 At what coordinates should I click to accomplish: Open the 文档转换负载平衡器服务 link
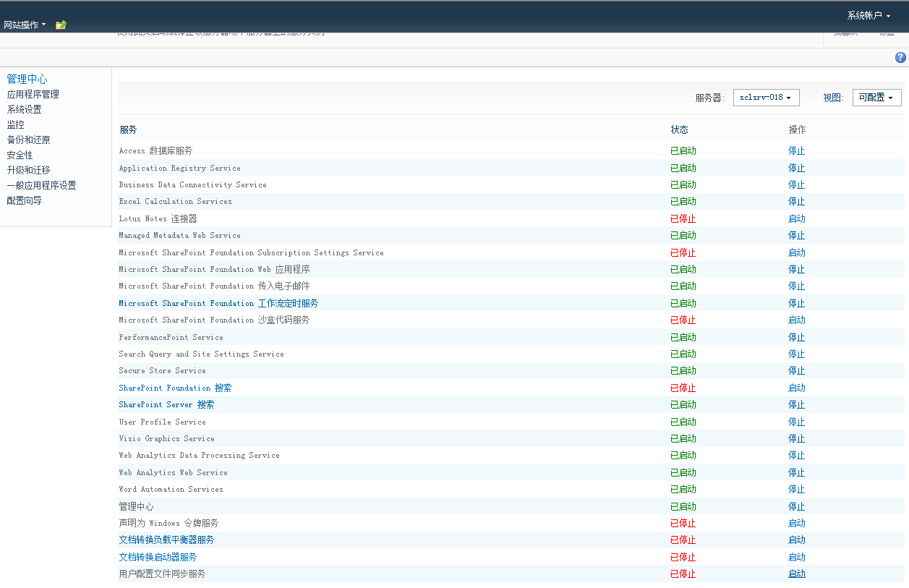pos(166,540)
